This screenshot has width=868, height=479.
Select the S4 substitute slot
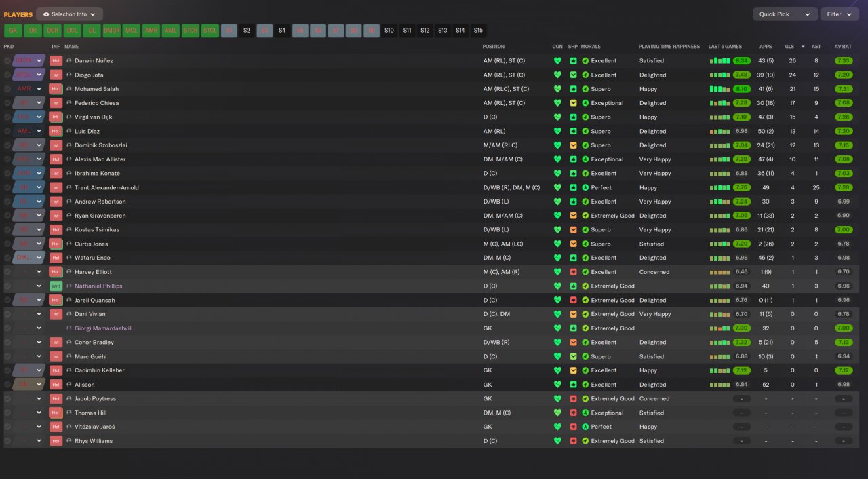click(x=282, y=31)
